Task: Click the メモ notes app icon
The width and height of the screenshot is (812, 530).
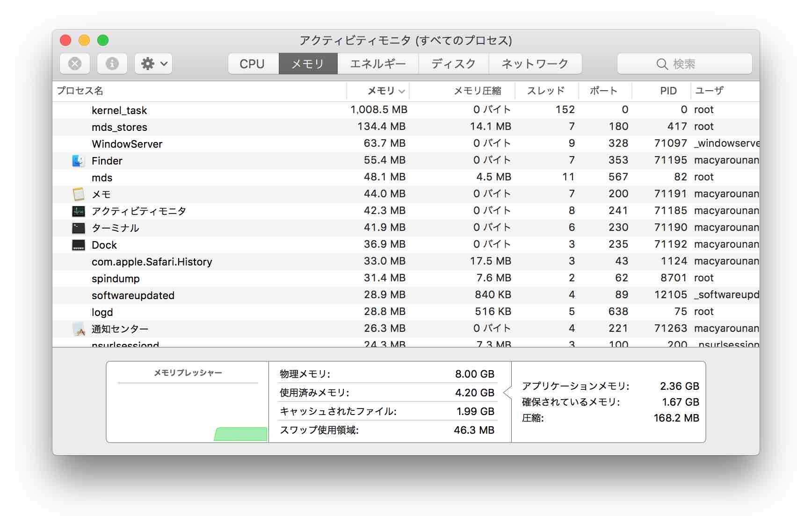Action: coord(78,194)
